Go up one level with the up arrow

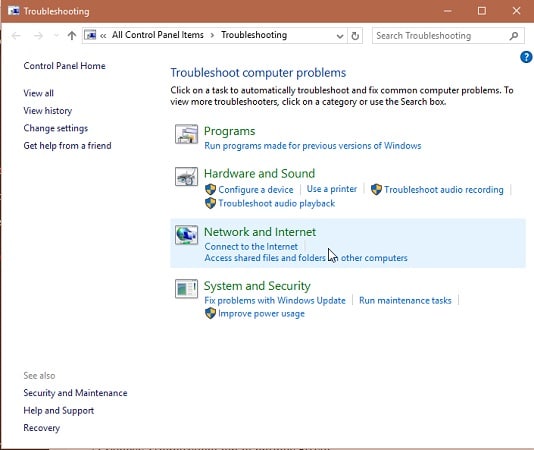coord(72,35)
